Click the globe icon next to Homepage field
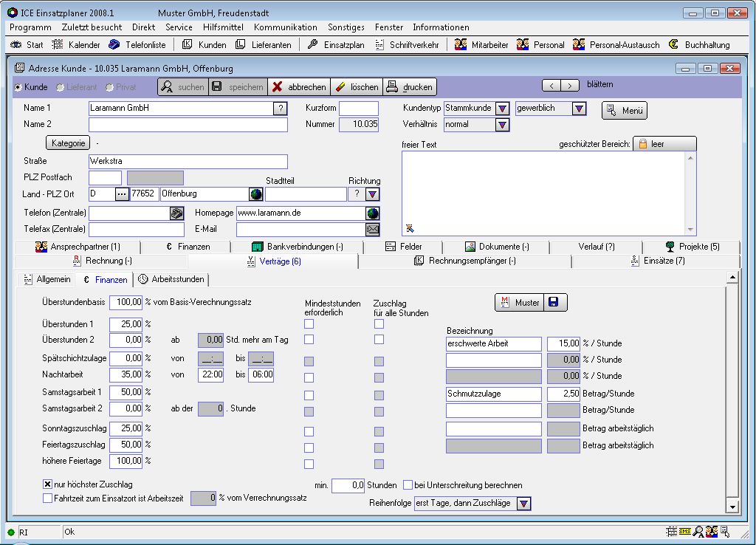This screenshot has width=756, height=545. pos(373,213)
